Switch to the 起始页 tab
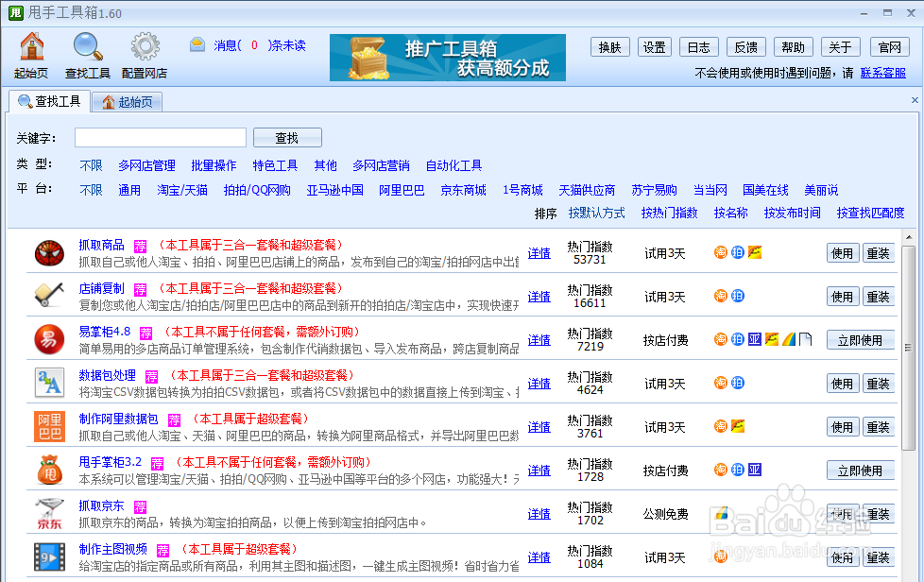 click(x=128, y=102)
